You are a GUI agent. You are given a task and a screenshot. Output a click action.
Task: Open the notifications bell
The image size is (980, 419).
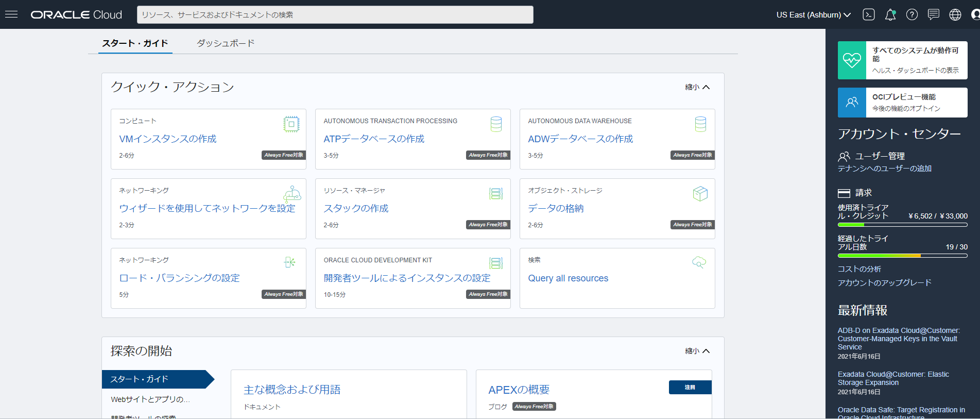point(890,14)
